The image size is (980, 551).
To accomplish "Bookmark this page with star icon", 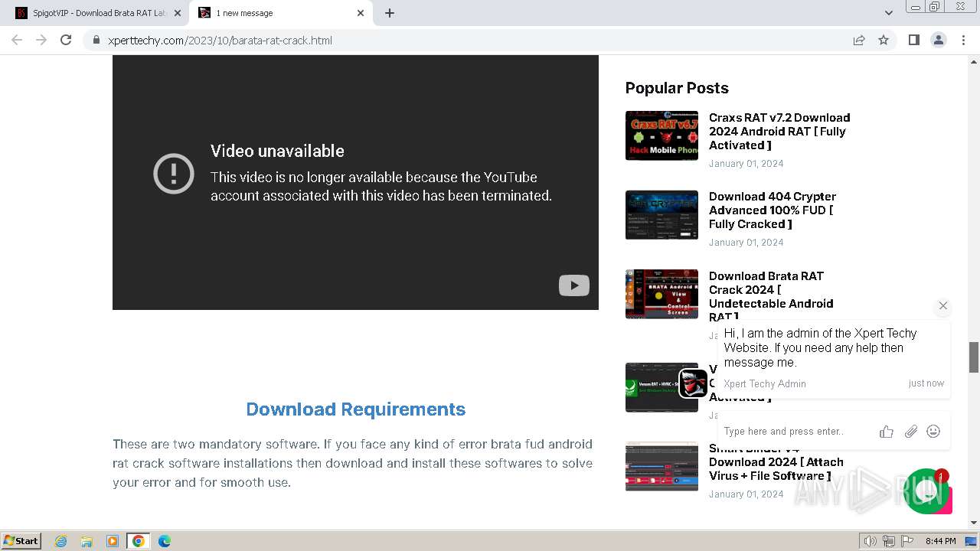I will [x=884, y=41].
